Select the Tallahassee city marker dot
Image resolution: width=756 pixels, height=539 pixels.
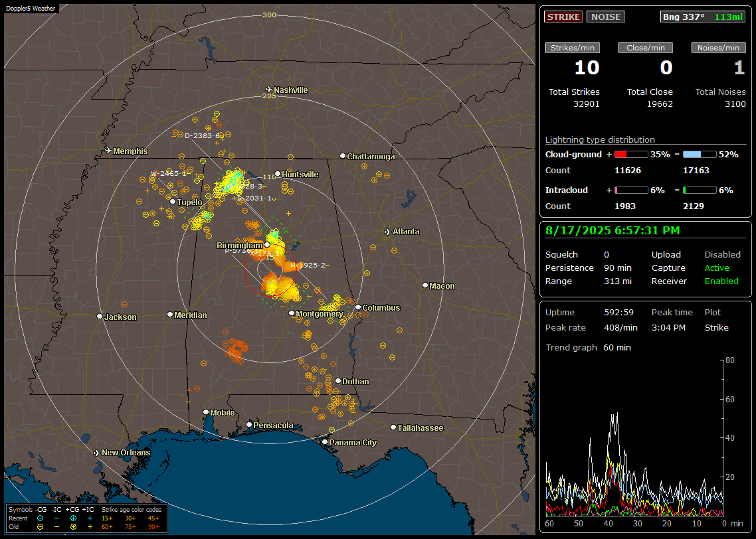pyautogui.click(x=393, y=427)
